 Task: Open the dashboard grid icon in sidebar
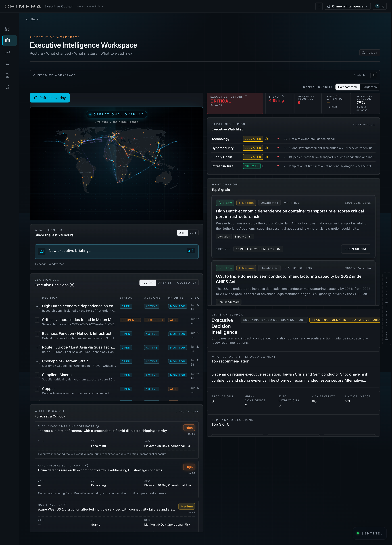(7, 29)
